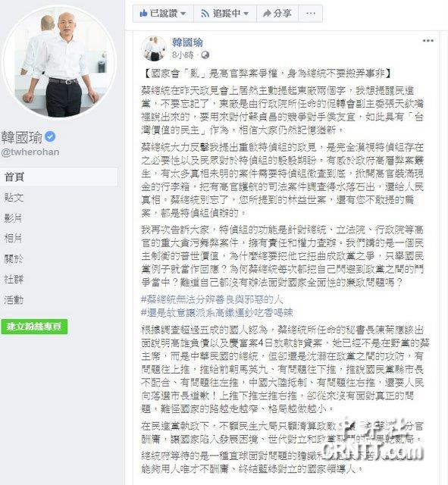The width and height of the screenshot is (448, 485).
Task: Open the 相片 section
Action: click(x=13, y=239)
